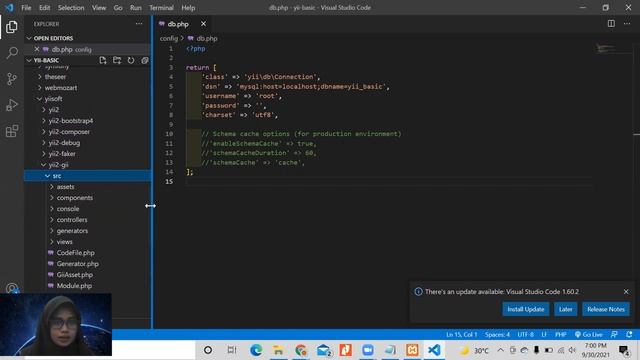This screenshot has height=360, width=640.
Task: Open Release Notes for the update
Action: pos(606,309)
